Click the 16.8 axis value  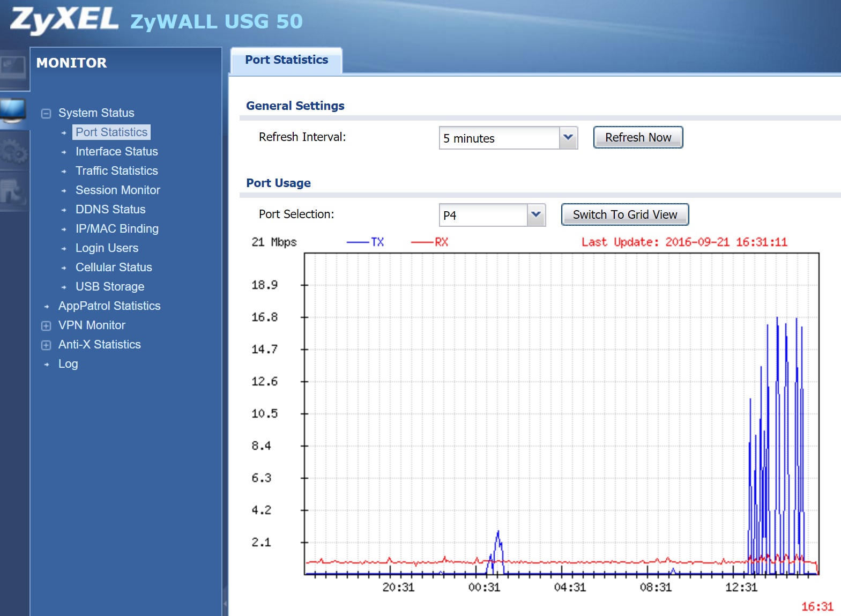265,317
